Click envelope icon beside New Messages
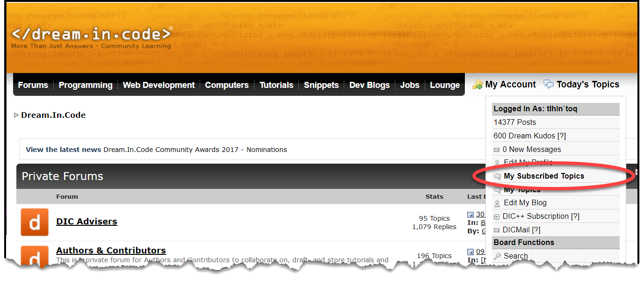This screenshot has height=281, width=644. (497, 150)
